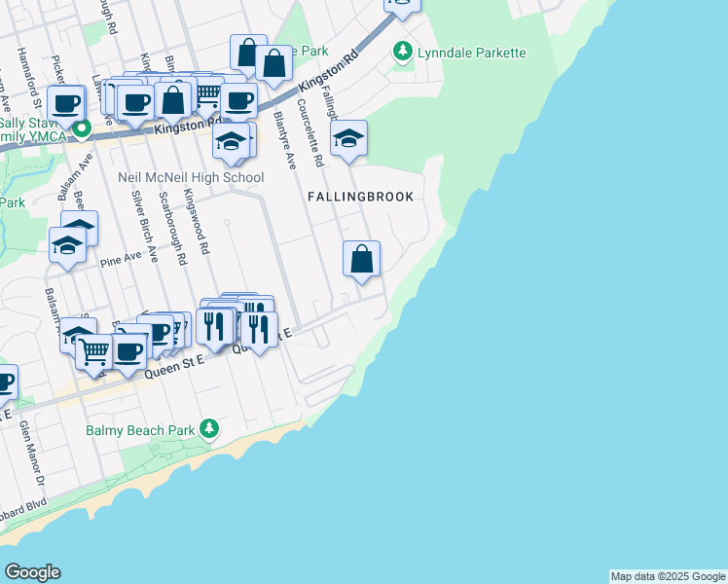The image size is (728, 584).
Task: Click the Map data ©2025 Google attribution
Action: click(668, 576)
